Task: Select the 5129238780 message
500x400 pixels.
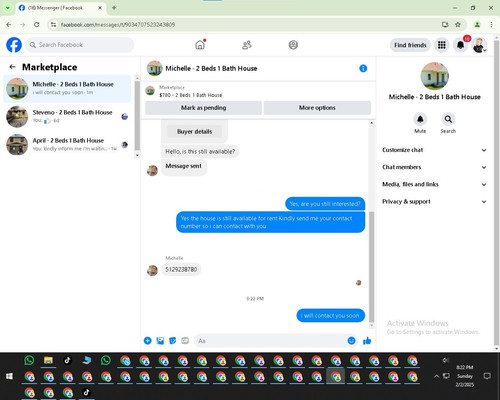Action: click(x=181, y=269)
